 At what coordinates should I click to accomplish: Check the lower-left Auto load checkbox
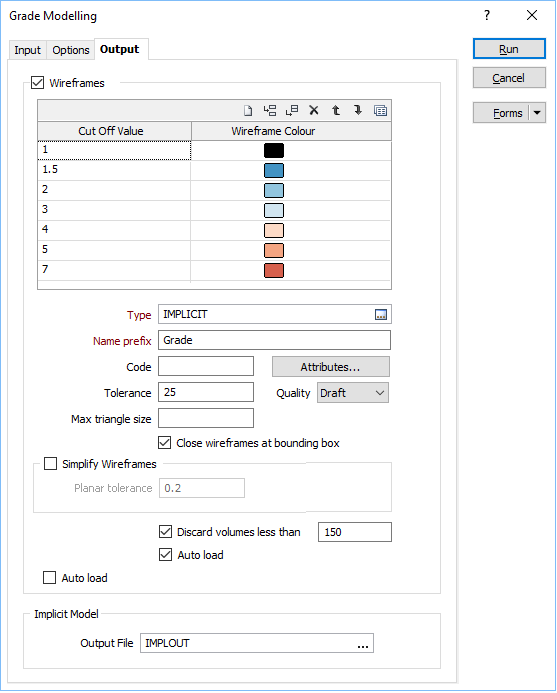(x=50, y=578)
